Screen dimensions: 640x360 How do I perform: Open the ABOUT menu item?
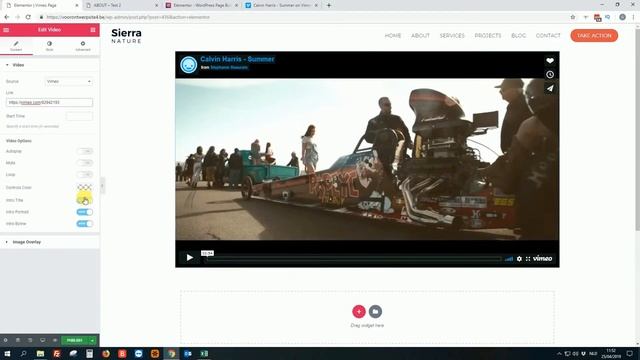[x=420, y=36]
